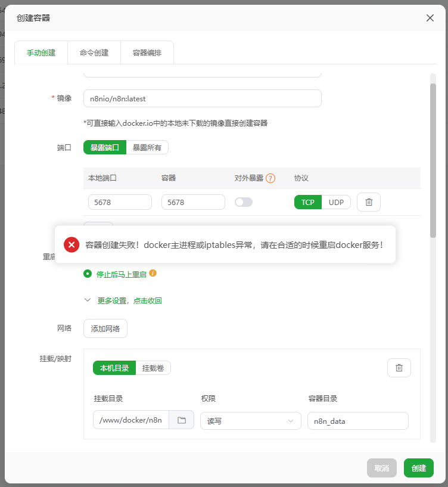Switch to the 容器编排 tab
This screenshot has height=487, width=448.
pos(147,52)
